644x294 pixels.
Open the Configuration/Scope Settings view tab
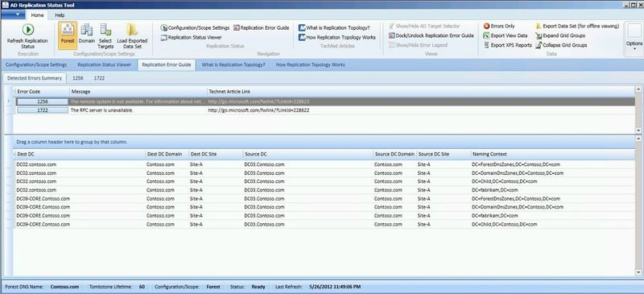click(36, 65)
